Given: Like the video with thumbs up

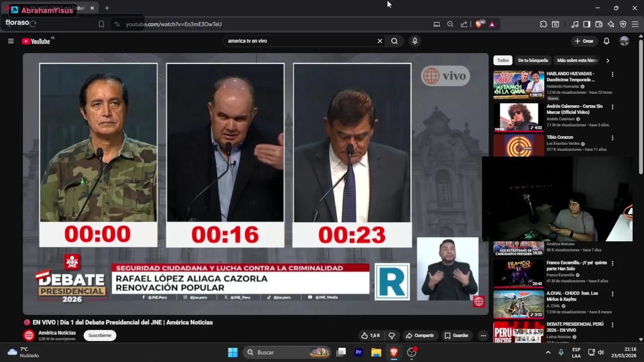Looking at the screenshot, I should [x=371, y=335].
